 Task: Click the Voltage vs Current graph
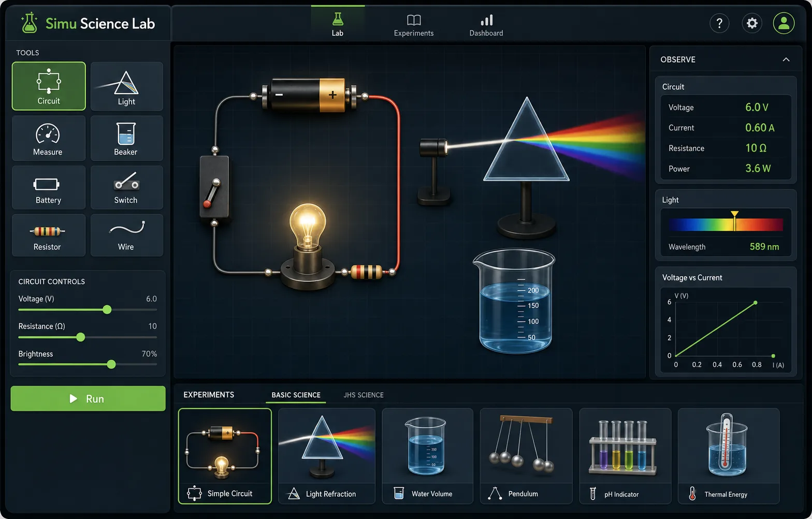(x=726, y=329)
